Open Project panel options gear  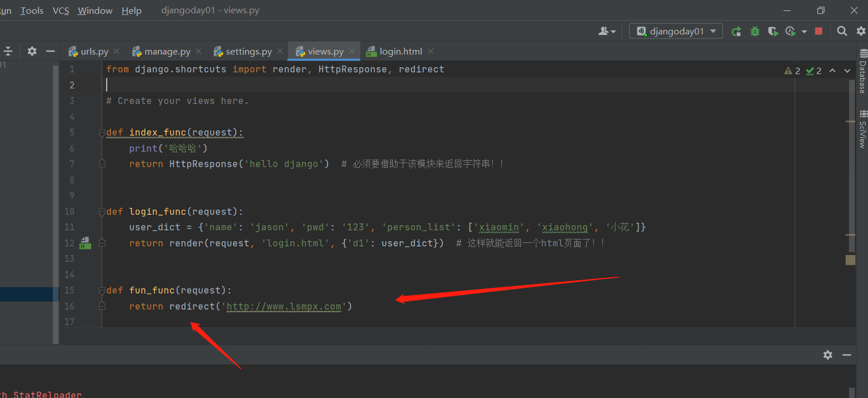(32, 51)
